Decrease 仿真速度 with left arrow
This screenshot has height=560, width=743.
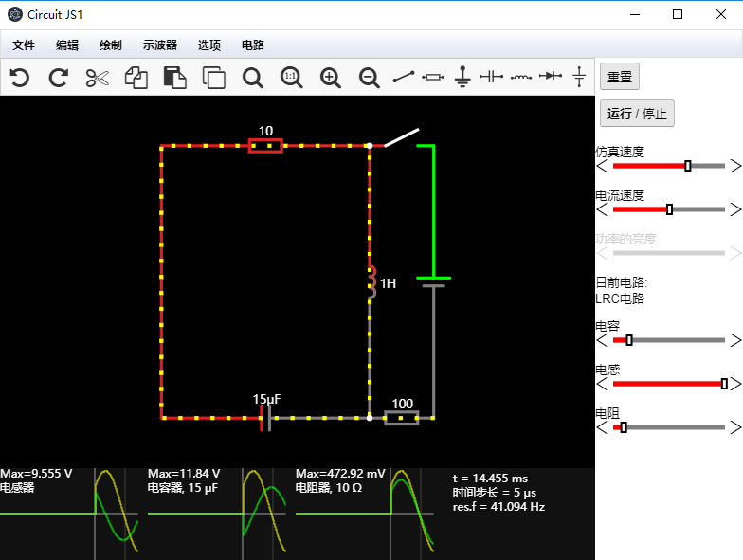[x=603, y=166]
